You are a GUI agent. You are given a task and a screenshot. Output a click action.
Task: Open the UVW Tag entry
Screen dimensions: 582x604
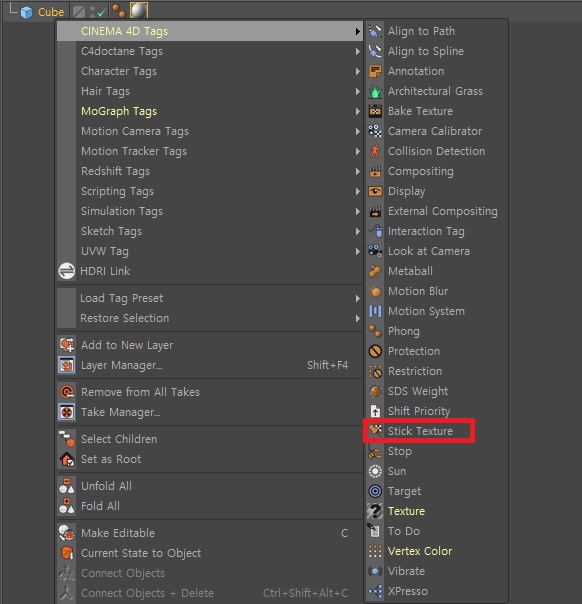click(210, 252)
